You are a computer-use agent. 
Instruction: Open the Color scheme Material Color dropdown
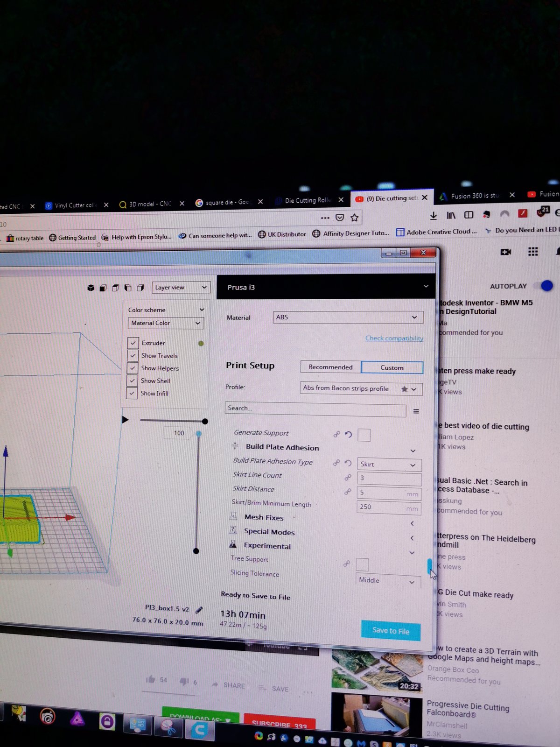[x=165, y=323]
